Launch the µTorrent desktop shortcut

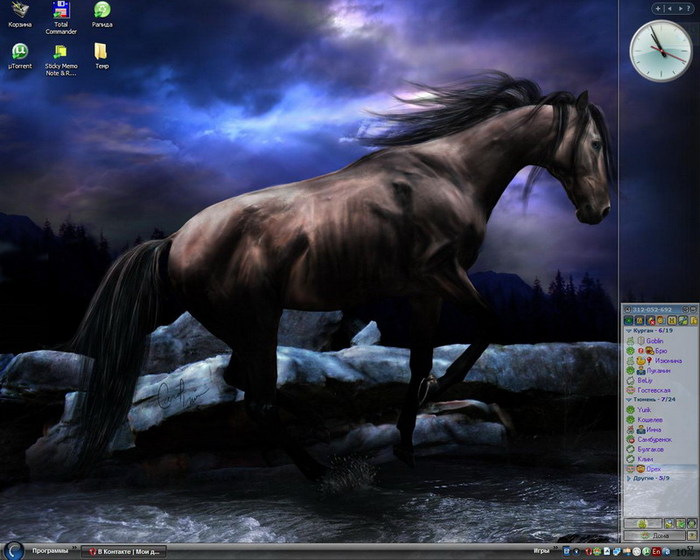click(x=20, y=56)
